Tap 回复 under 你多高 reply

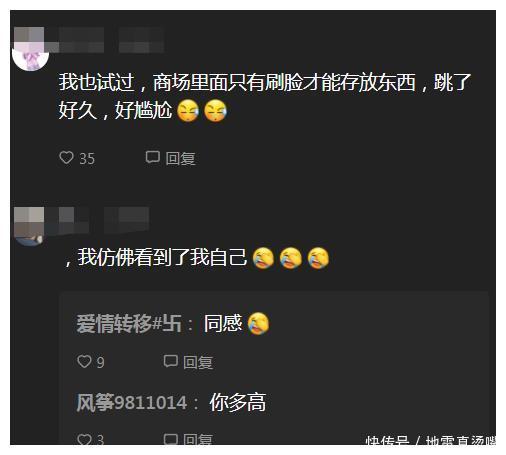[198, 440]
